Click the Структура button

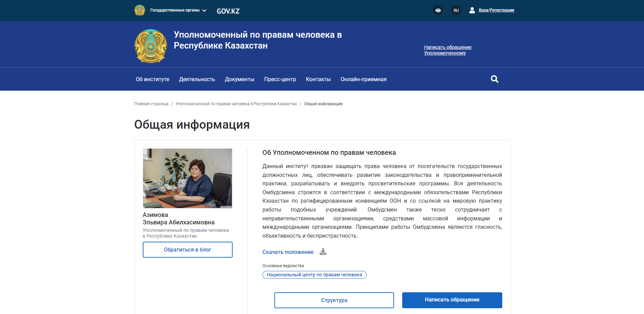pyautogui.click(x=334, y=300)
